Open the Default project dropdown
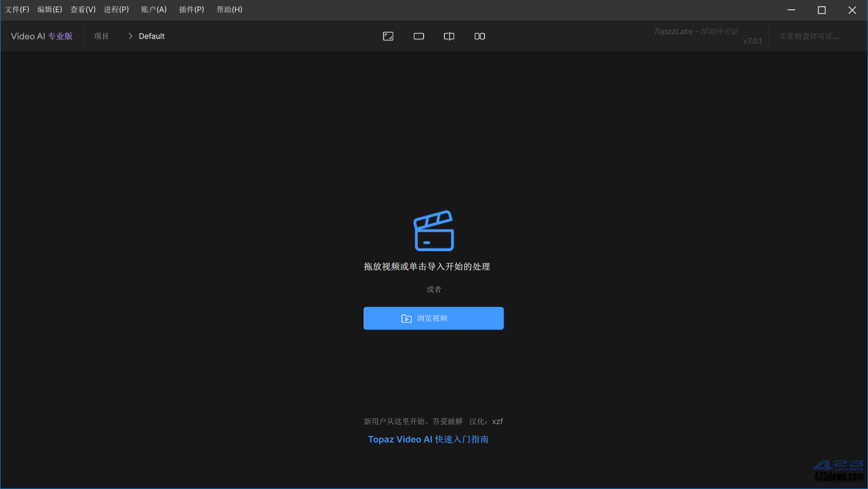The image size is (868, 489). tap(151, 36)
